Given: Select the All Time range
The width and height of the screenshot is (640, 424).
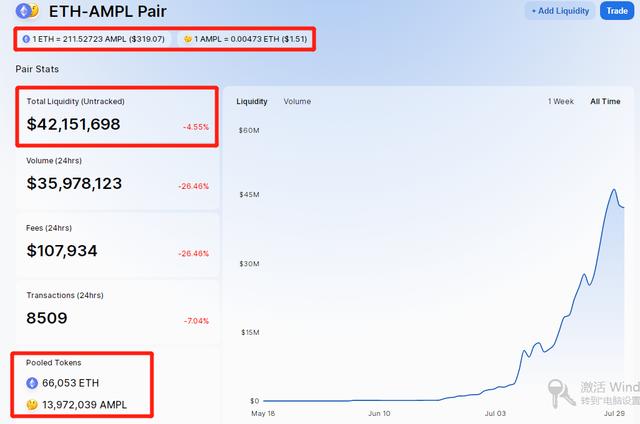Looking at the screenshot, I should (605, 101).
